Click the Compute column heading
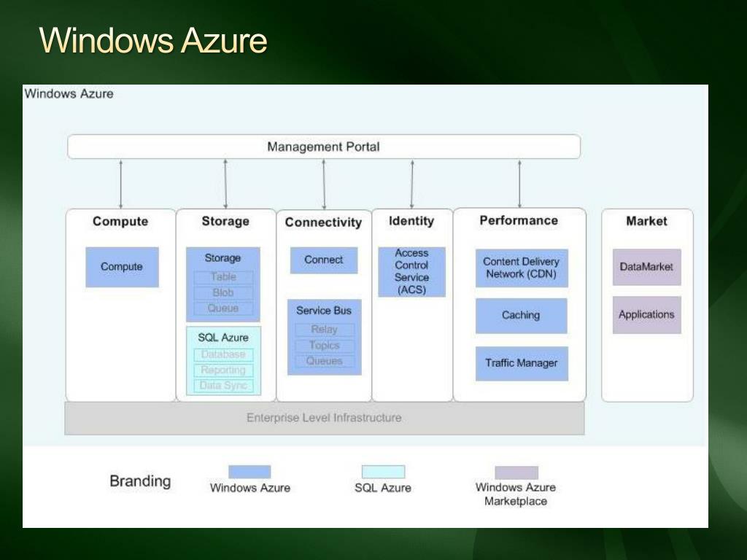The height and width of the screenshot is (560, 747). coord(120,222)
